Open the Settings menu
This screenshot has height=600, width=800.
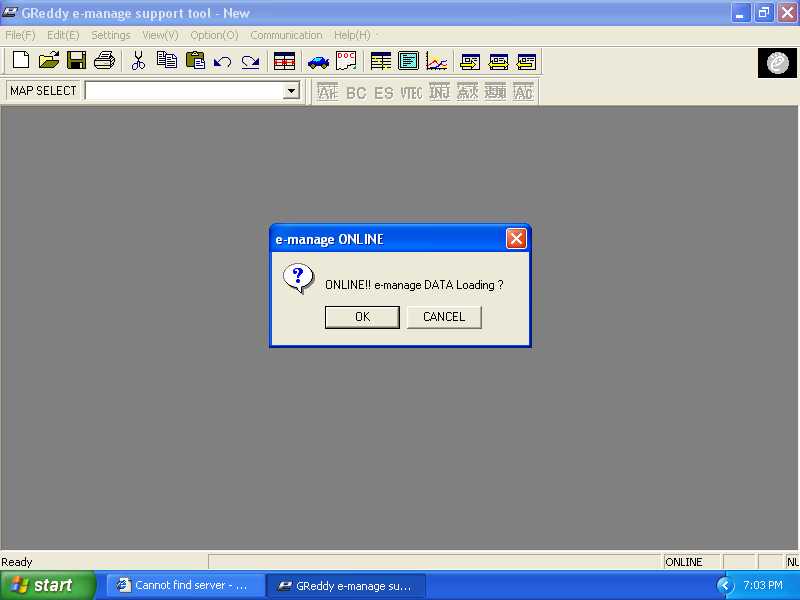[111, 35]
